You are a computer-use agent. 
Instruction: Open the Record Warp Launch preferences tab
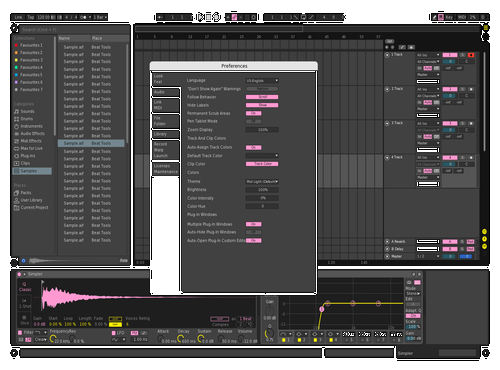coord(166,150)
